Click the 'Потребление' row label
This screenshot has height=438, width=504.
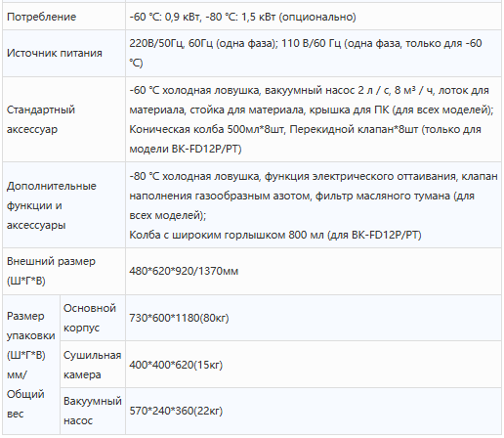coord(41,17)
